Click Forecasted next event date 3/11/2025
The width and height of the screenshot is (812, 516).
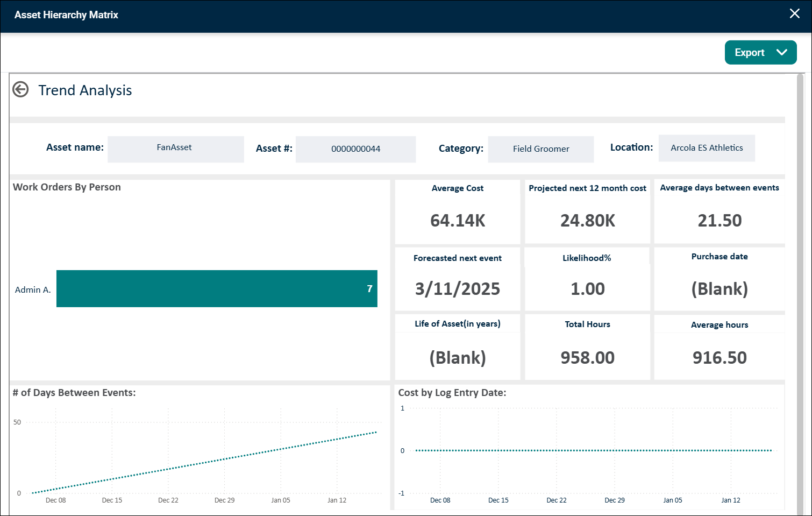(x=458, y=289)
